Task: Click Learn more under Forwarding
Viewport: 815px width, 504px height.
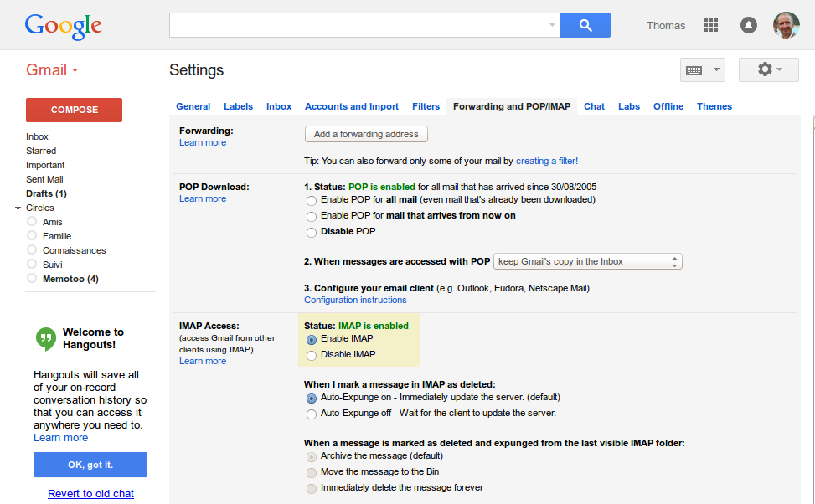Action: click(203, 142)
